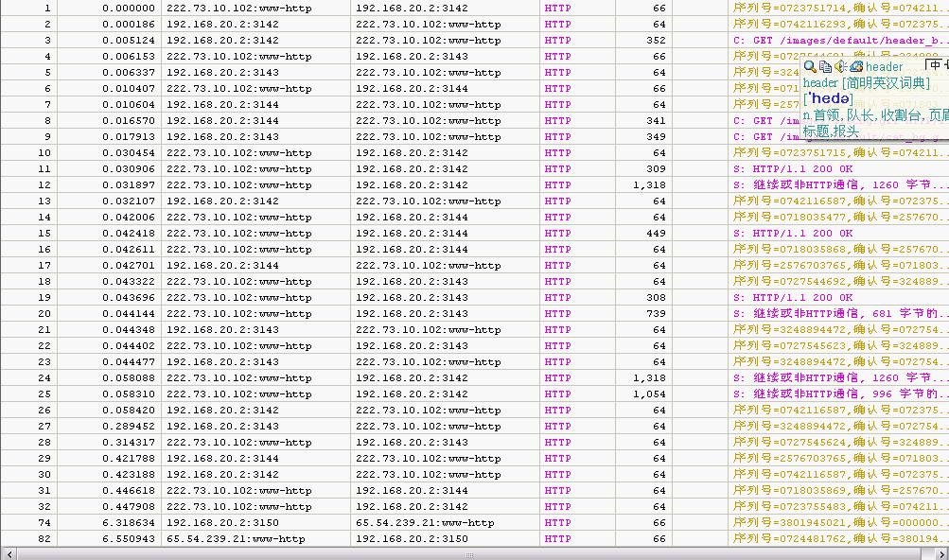This screenshot has height=560, width=949.
Task: Select the row with time 0.314317
Action: click(475, 442)
